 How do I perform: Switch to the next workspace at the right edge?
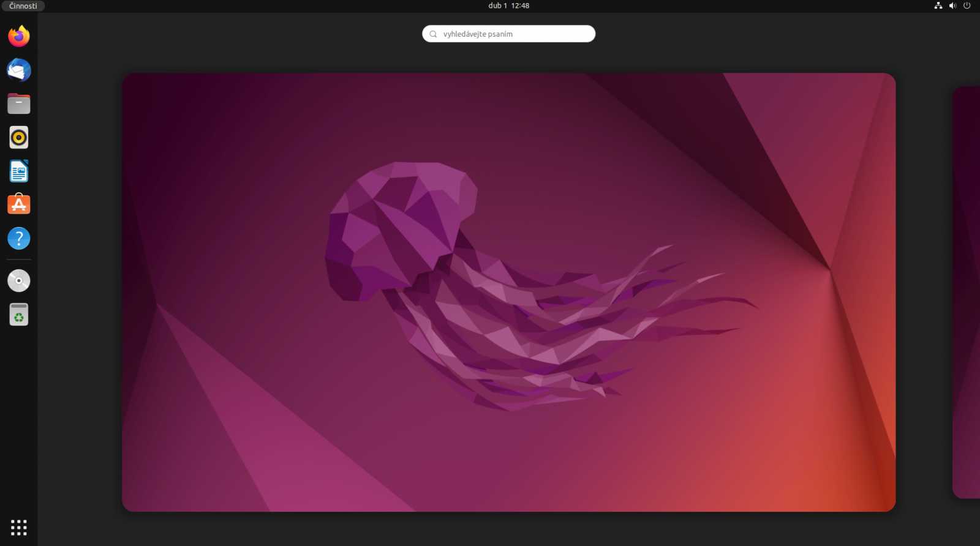coord(967,292)
